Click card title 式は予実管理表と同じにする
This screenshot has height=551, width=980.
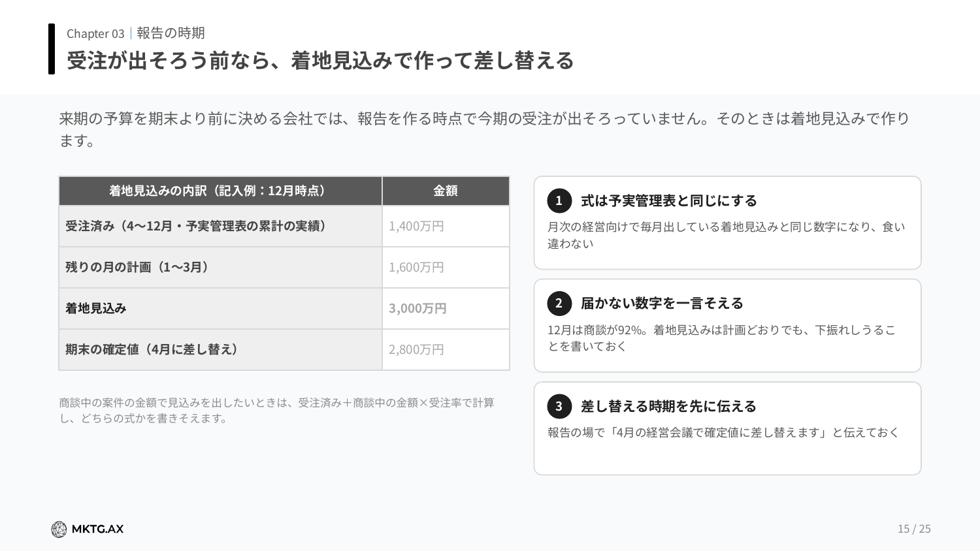click(669, 200)
